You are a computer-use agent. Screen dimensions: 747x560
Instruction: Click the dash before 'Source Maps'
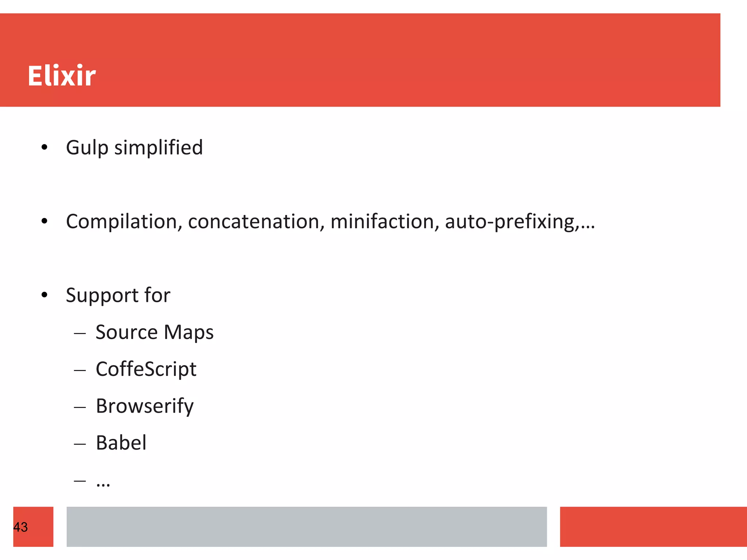pos(80,333)
